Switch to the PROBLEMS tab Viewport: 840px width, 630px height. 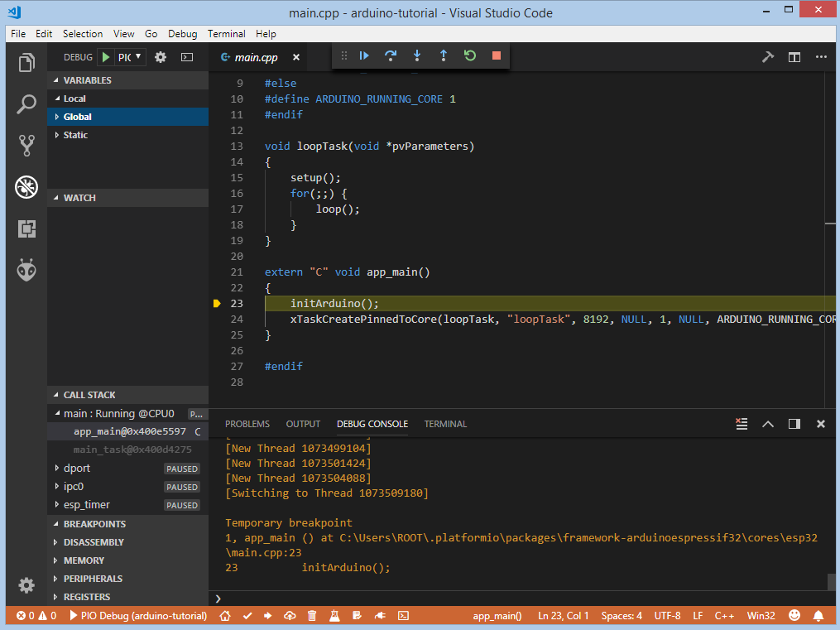tap(247, 424)
